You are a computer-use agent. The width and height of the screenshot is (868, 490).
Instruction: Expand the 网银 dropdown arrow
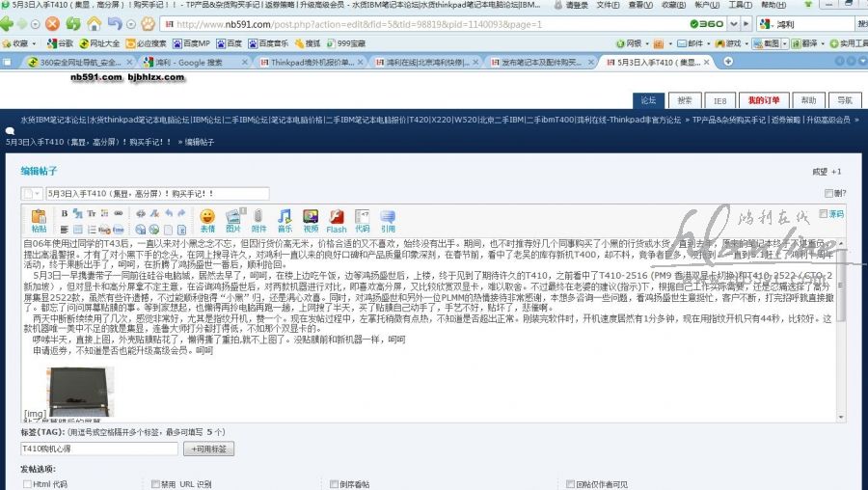click(x=647, y=43)
